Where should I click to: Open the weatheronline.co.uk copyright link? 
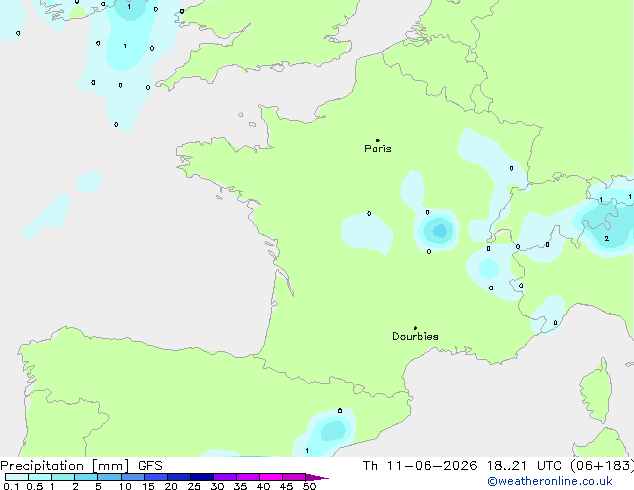coord(550,481)
